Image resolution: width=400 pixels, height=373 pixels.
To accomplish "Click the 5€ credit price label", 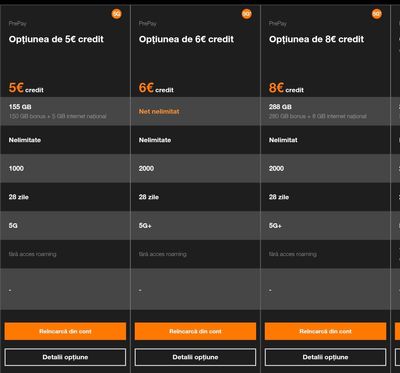I will click(x=26, y=88).
